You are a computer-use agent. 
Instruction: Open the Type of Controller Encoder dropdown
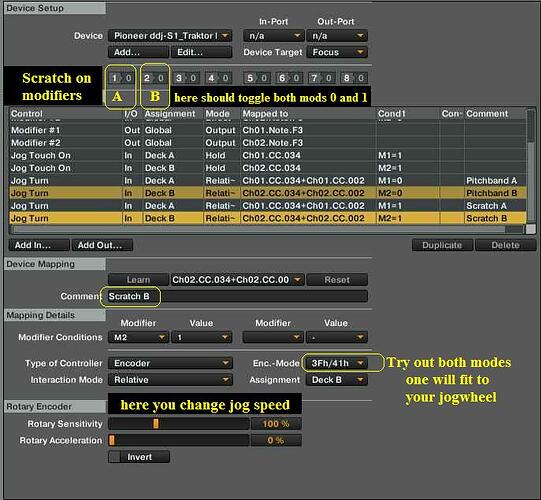(170, 363)
